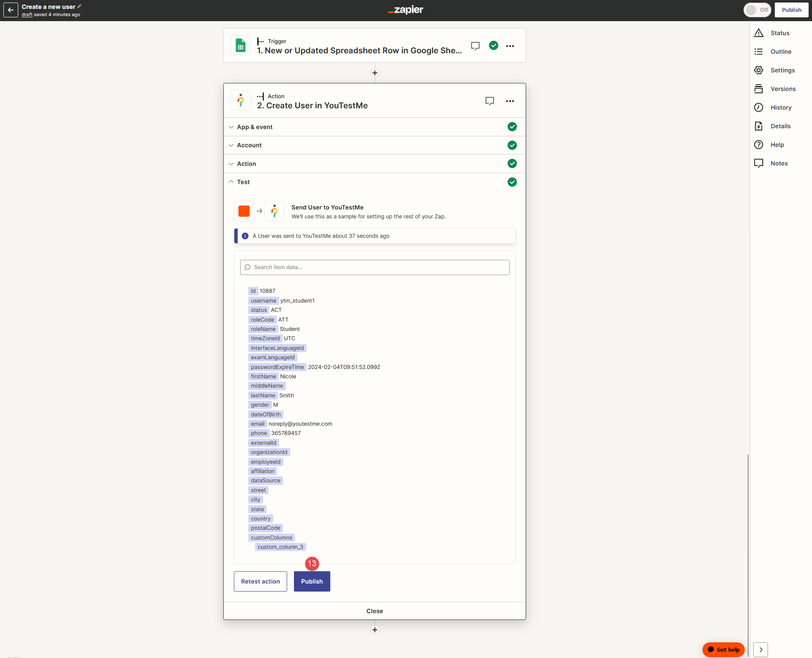The height and width of the screenshot is (658, 812).
Task: Click the firstName value Nicole
Action: click(288, 376)
